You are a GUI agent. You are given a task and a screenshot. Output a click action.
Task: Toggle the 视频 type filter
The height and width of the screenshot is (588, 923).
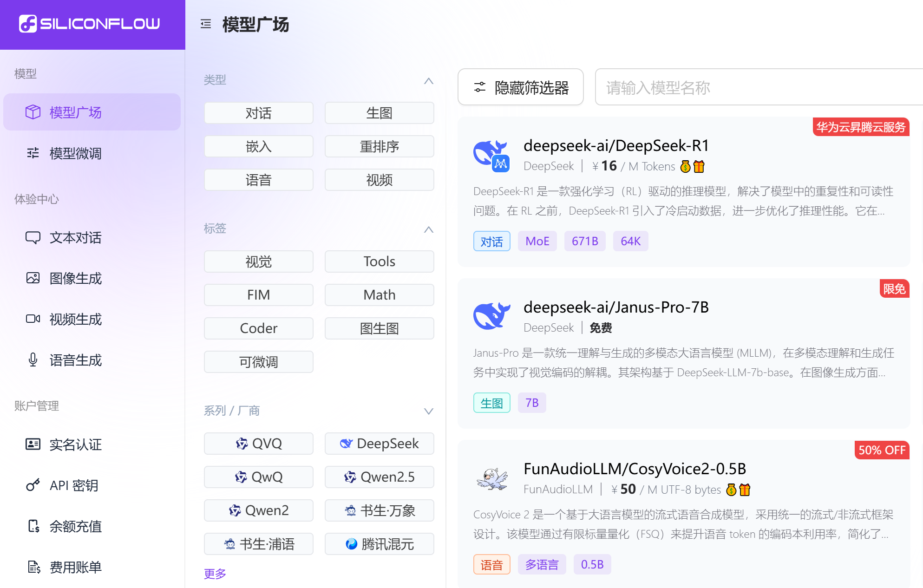click(x=380, y=180)
